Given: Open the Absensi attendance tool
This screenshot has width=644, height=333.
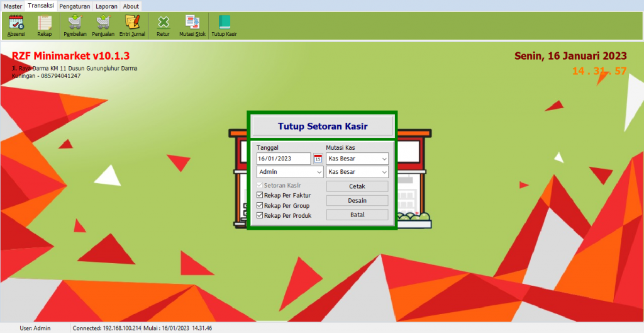Looking at the screenshot, I should (16, 26).
